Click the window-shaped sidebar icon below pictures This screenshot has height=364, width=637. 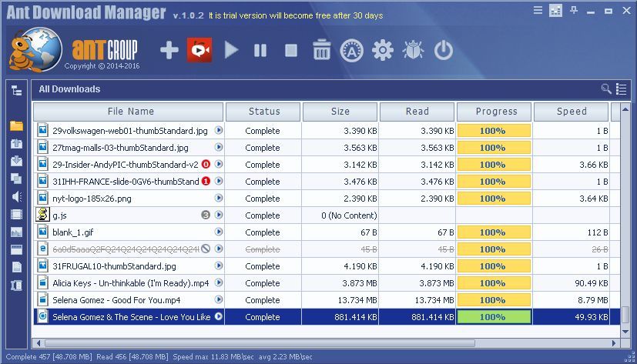[x=16, y=249]
